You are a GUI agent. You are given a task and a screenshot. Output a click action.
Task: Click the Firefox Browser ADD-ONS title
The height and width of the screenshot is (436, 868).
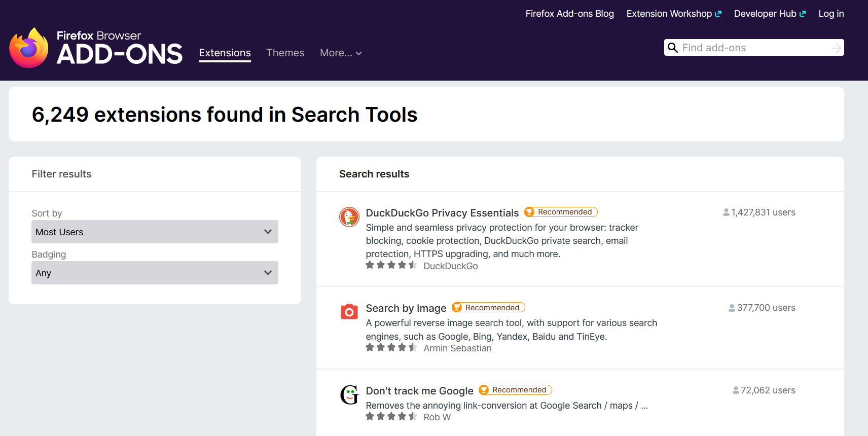(119, 48)
